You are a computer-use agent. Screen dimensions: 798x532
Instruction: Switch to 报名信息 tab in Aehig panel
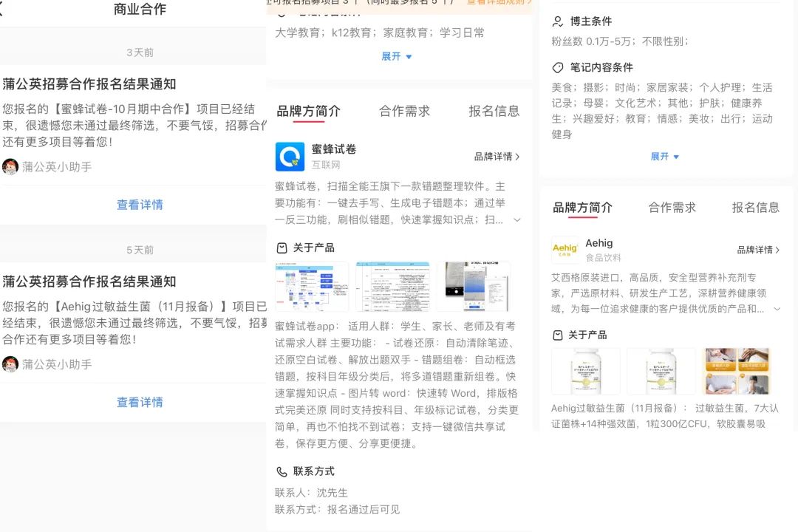coord(755,208)
